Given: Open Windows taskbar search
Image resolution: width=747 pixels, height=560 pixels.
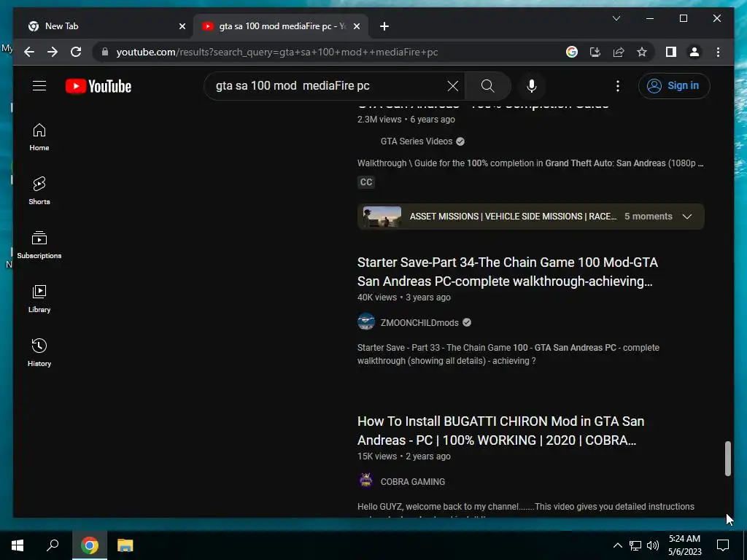Looking at the screenshot, I should pos(53,545).
